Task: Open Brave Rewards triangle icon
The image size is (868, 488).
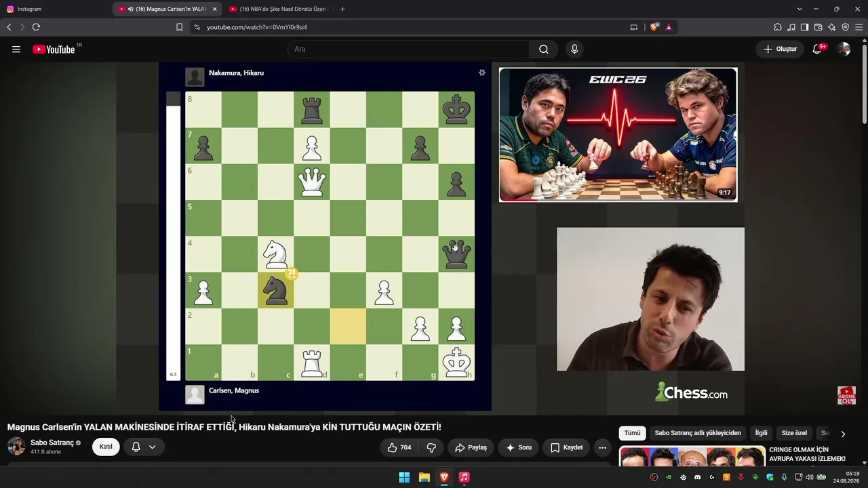Action: (x=669, y=27)
